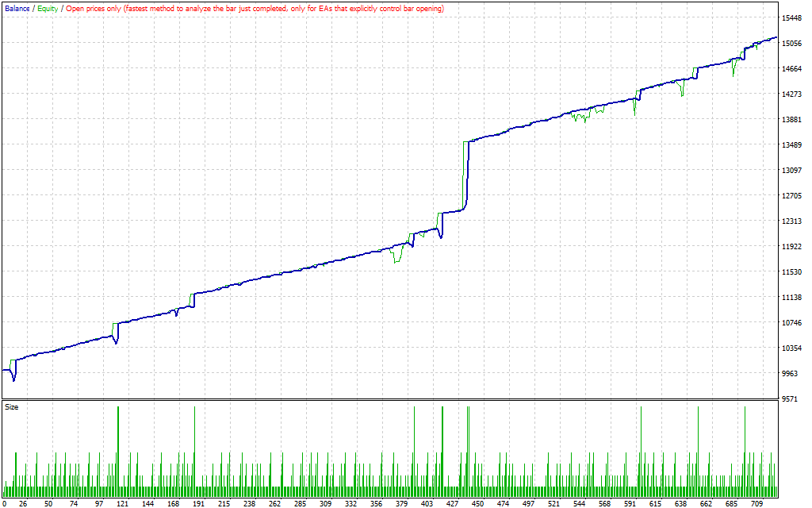Screen dimensions: 812x508
Task: Click the "Size" label in lower panel
Action: (12, 406)
